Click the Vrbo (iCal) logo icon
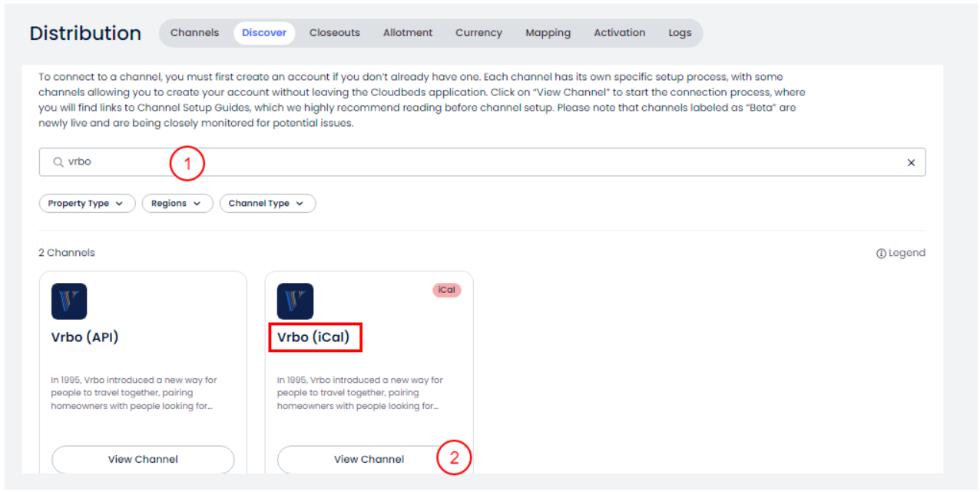Image resolution: width=980 pixels, height=492 pixels. [x=295, y=301]
